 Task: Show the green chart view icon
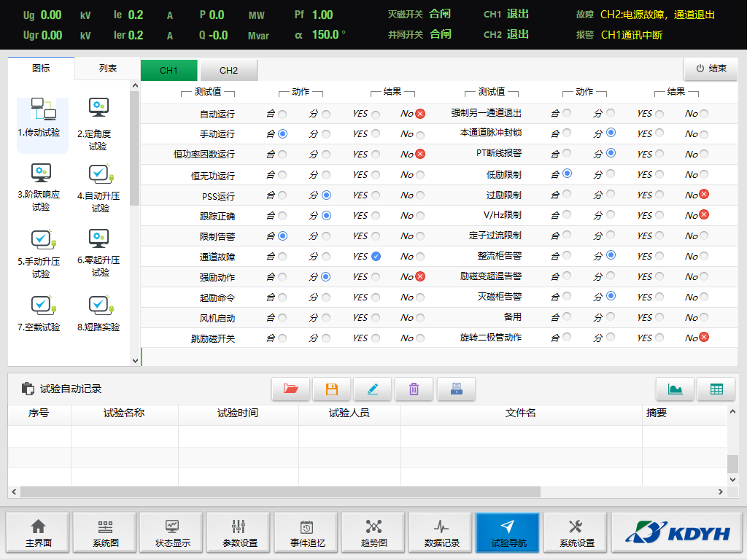pyautogui.click(x=675, y=389)
